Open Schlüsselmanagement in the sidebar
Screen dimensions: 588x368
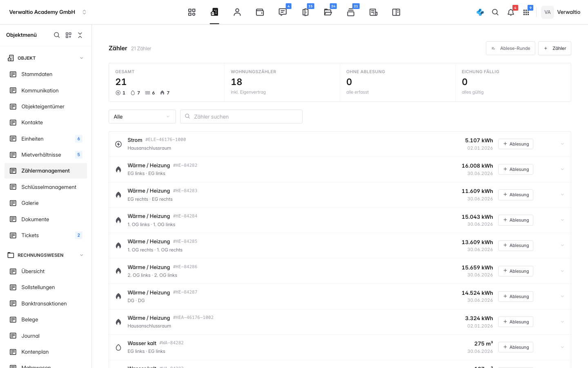tap(46, 187)
